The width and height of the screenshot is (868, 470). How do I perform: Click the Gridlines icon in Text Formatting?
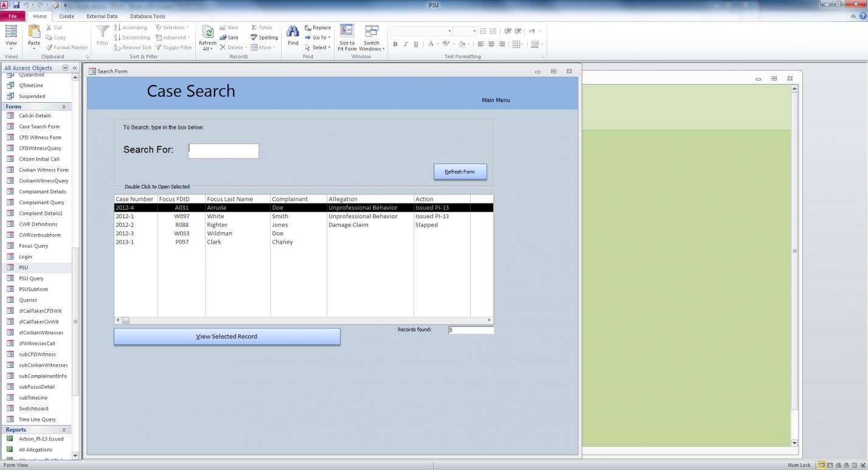click(518, 44)
